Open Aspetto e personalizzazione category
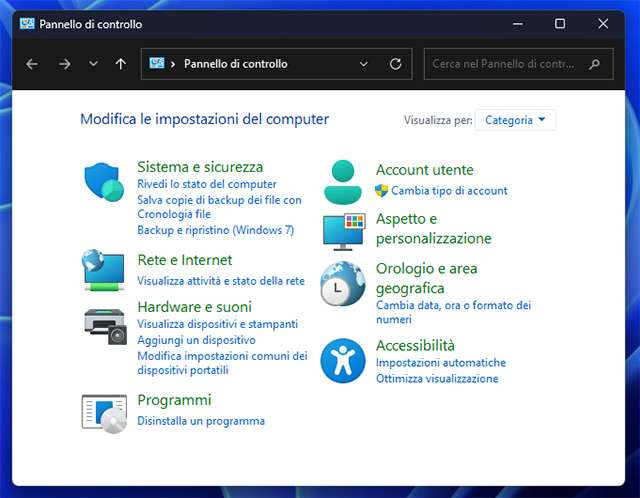640x498 pixels. (x=433, y=229)
